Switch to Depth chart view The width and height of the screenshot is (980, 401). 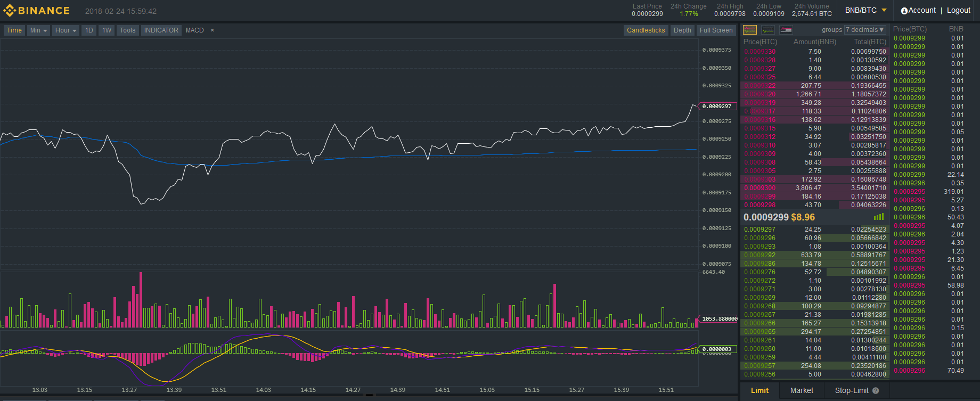pos(682,30)
